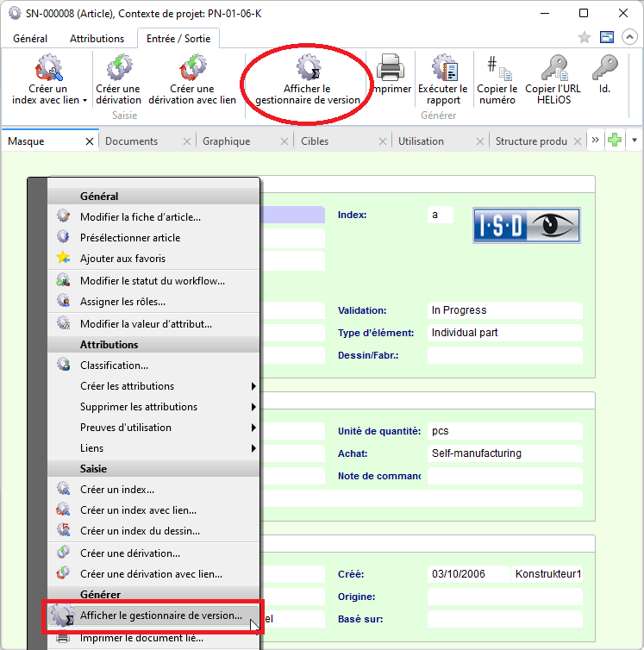Image resolution: width=644 pixels, height=650 pixels.
Task: Click the empty Dessin/Fabr. field
Action: [504, 355]
